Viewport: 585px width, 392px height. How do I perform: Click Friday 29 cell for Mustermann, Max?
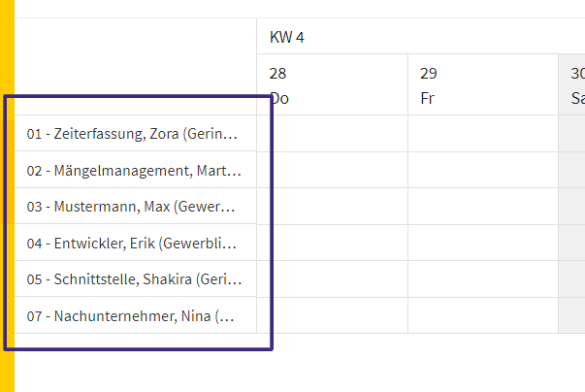(483, 207)
